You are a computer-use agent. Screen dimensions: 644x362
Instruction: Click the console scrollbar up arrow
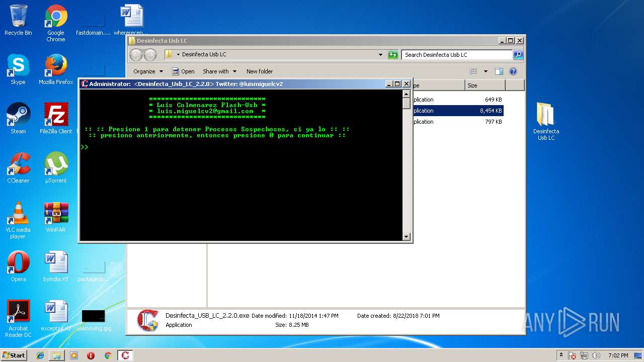point(407,94)
